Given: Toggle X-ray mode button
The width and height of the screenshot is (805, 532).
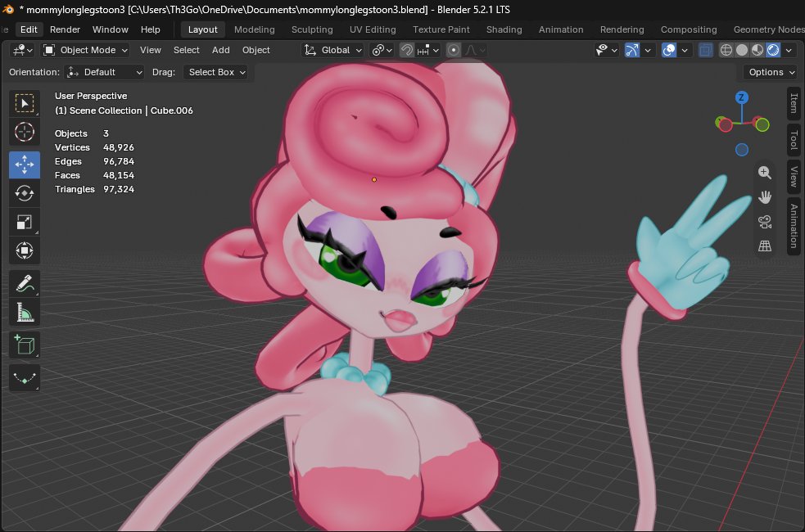Looking at the screenshot, I should (706, 50).
